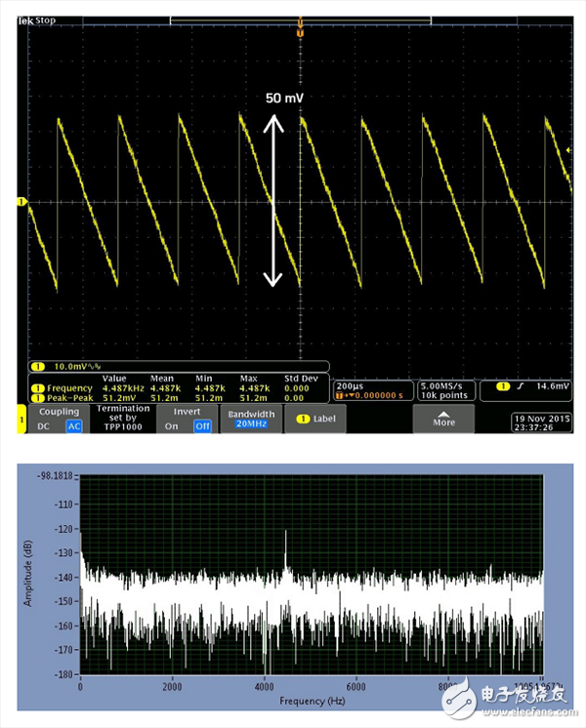The image size is (586, 728).
Task: Set Coupling to DC
Action: 45,426
